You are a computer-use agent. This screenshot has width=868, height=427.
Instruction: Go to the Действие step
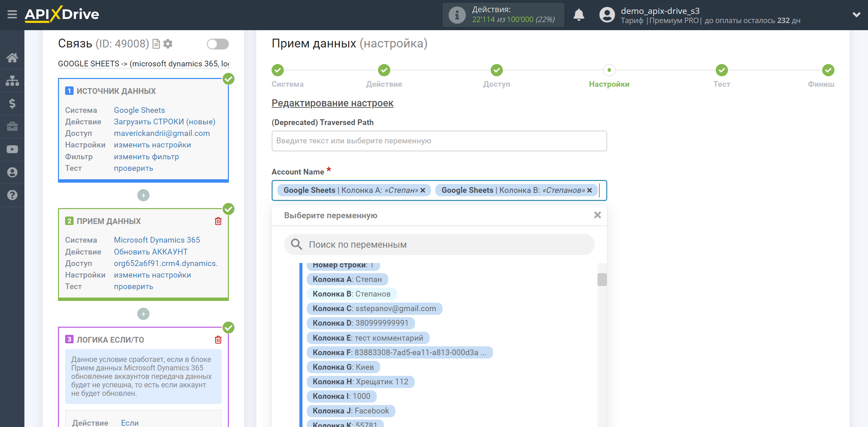(x=384, y=70)
